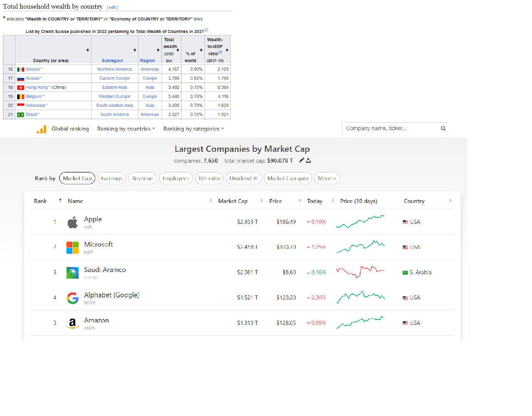Click the USA flag in Alphabet's row
This screenshot has height=416, width=532.
click(405, 298)
